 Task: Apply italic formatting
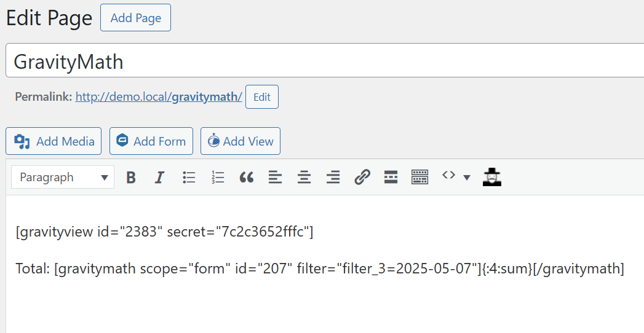tap(160, 178)
